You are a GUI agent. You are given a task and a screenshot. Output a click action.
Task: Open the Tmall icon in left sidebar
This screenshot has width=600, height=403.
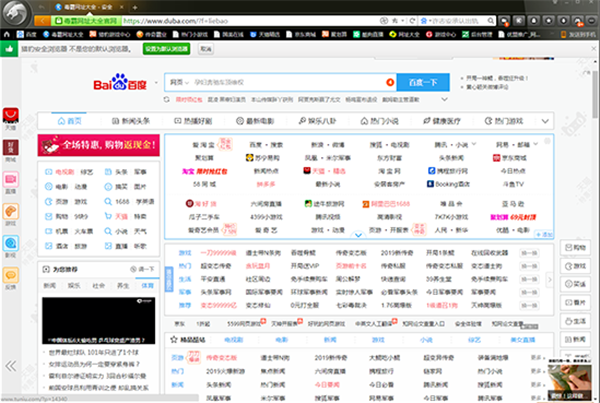point(10,118)
